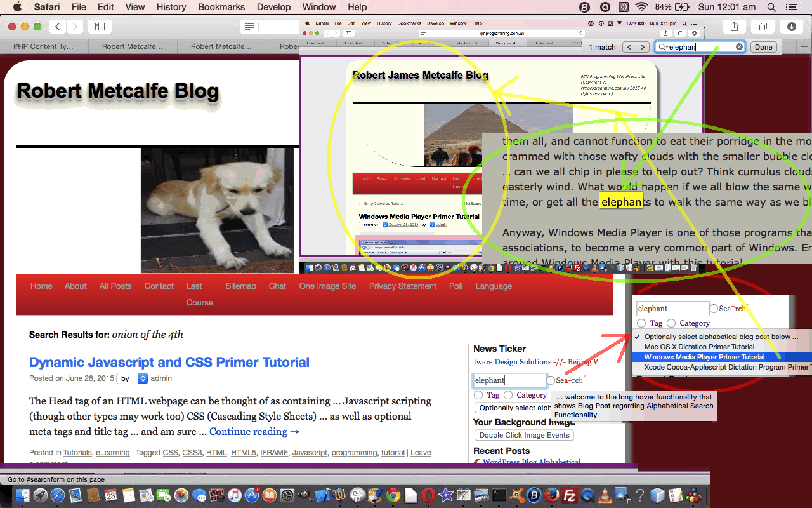Launch Google Chrome from the Dock

(393, 495)
